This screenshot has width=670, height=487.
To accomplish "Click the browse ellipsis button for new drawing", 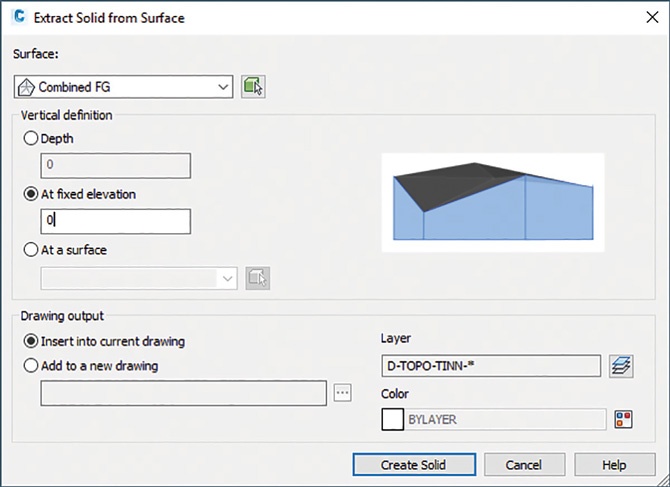I will (343, 393).
